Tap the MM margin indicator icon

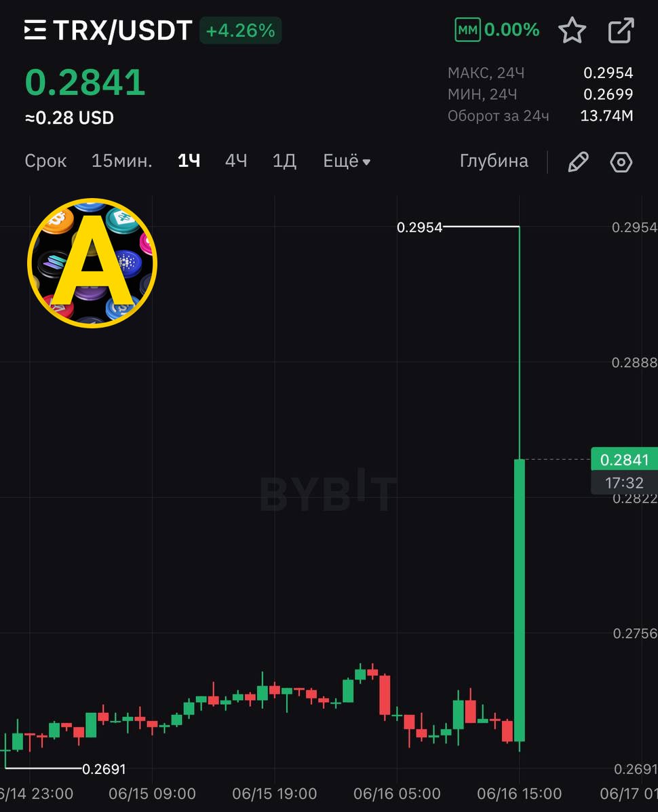[467, 30]
